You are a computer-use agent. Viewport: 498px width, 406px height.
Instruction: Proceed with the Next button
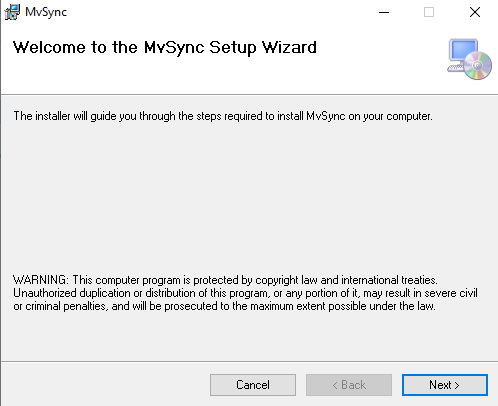(445, 385)
